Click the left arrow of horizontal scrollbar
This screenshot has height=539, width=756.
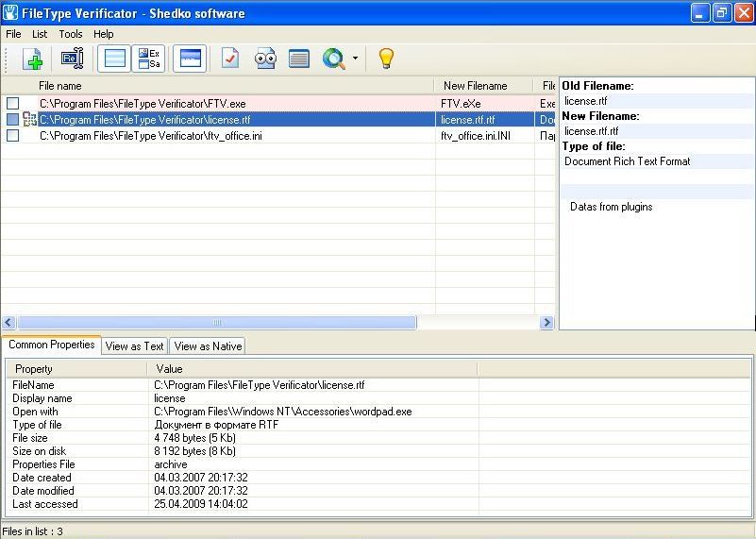[8, 322]
